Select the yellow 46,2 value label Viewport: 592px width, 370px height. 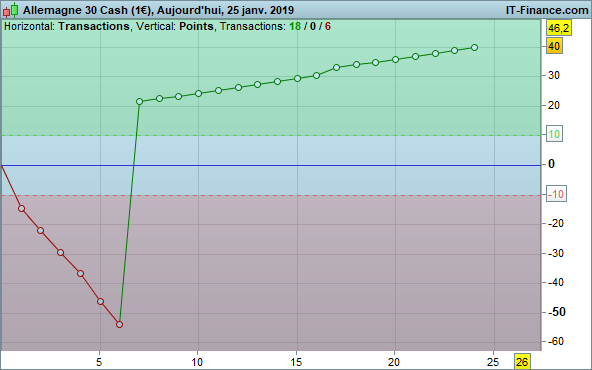click(559, 28)
